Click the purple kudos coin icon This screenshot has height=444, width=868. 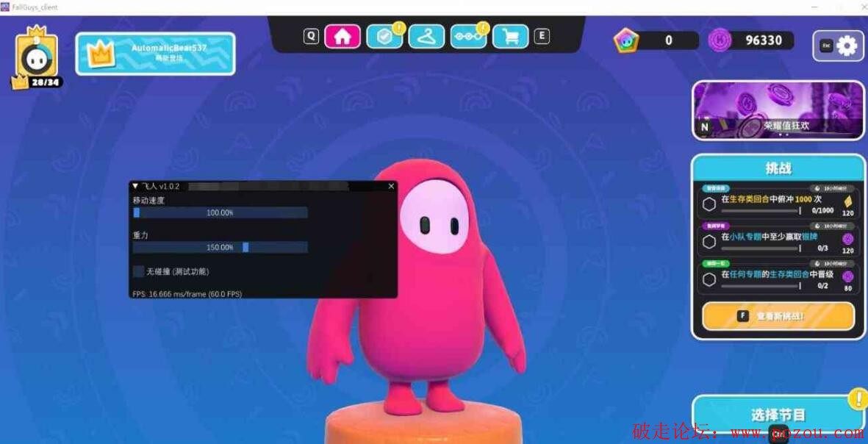click(720, 40)
